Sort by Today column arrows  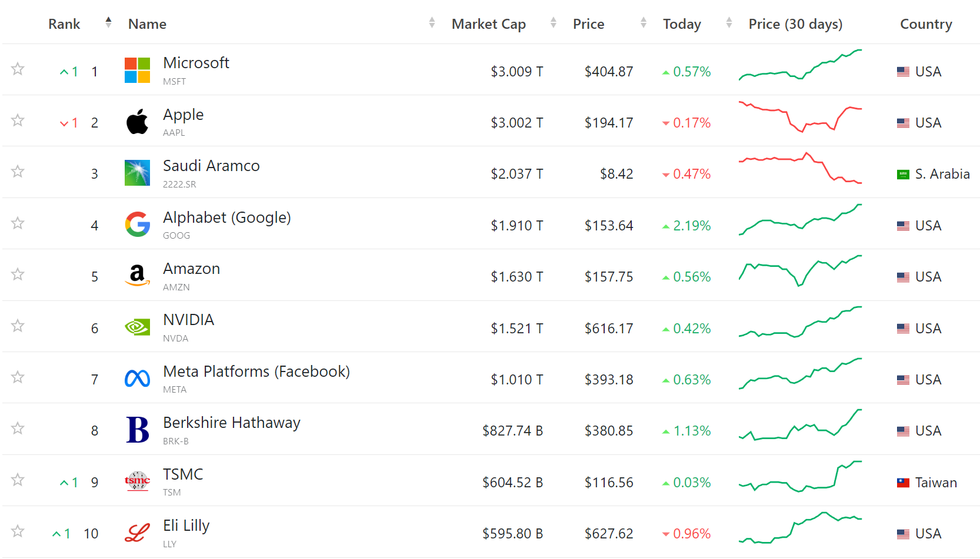pos(729,23)
